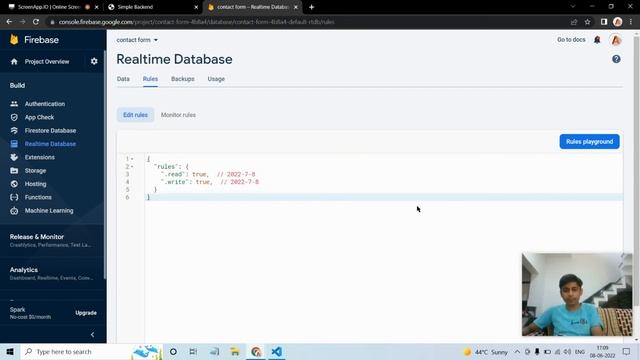Fold line 1 in rules editor
Screen dimensions: 640x360
point(132,159)
